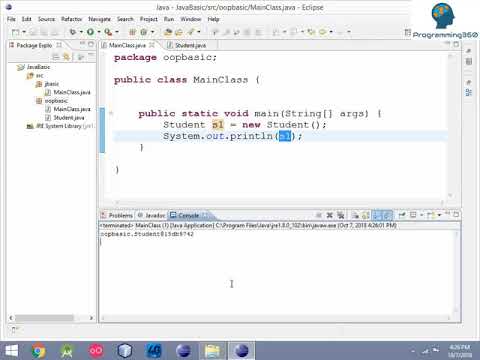Maximize the Console panel
The image size is (480, 360).
pyautogui.click(x=456, y=215)
